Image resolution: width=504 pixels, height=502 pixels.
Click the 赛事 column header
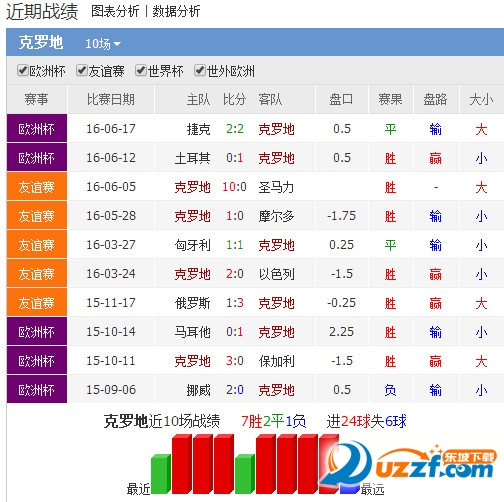point(36,99)
